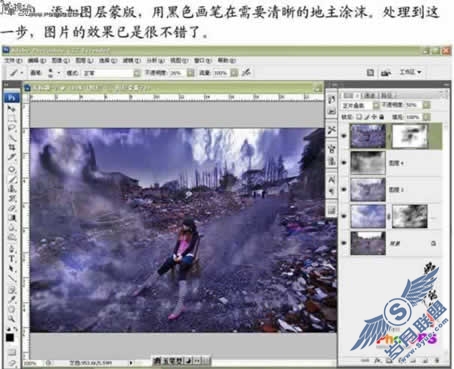Select the Notes tool
Viewport: 454px width, 369px height.
pos(11,289)
